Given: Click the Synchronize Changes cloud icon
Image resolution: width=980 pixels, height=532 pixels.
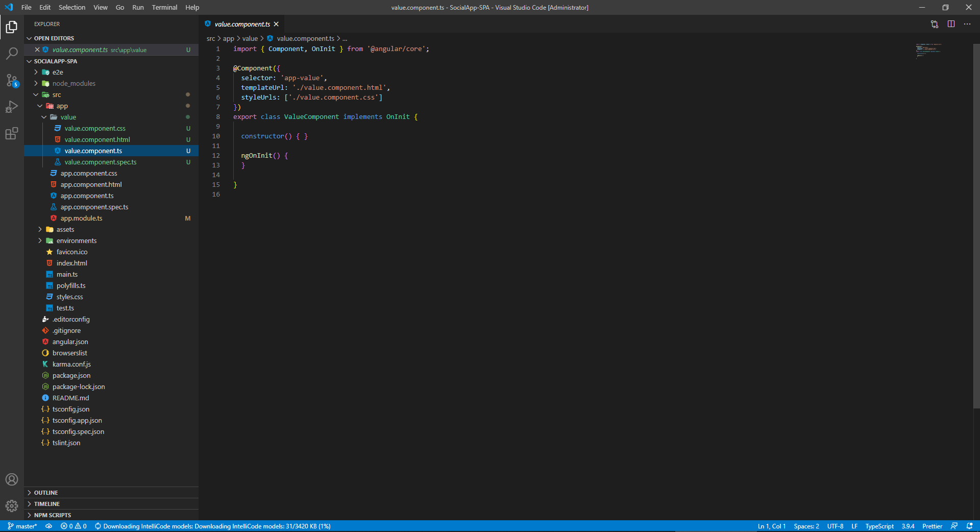Looking at the screenshot, I should point(49,526).
